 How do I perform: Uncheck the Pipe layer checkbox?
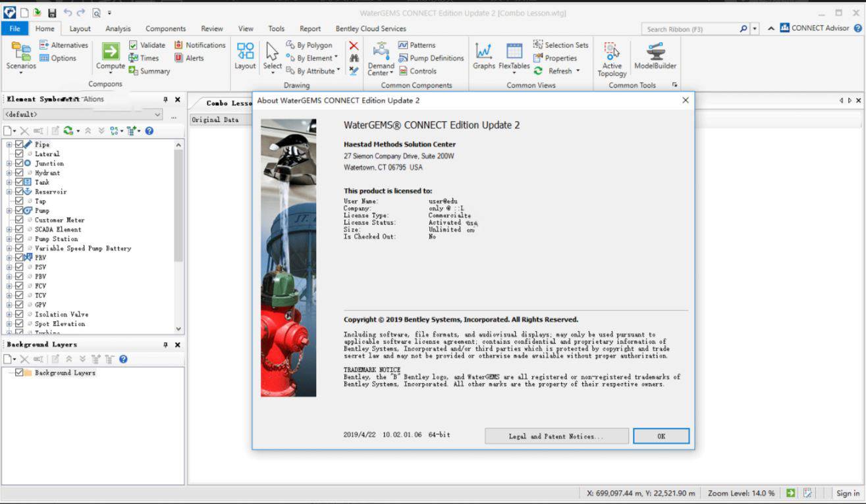point(19,144)
